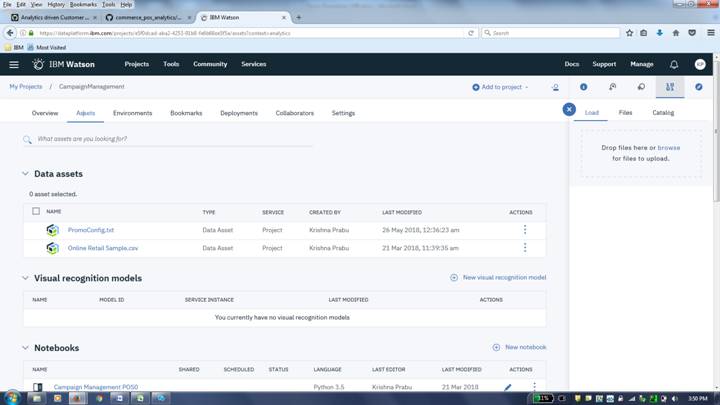Switch to the Overview tab

point(45,113)
